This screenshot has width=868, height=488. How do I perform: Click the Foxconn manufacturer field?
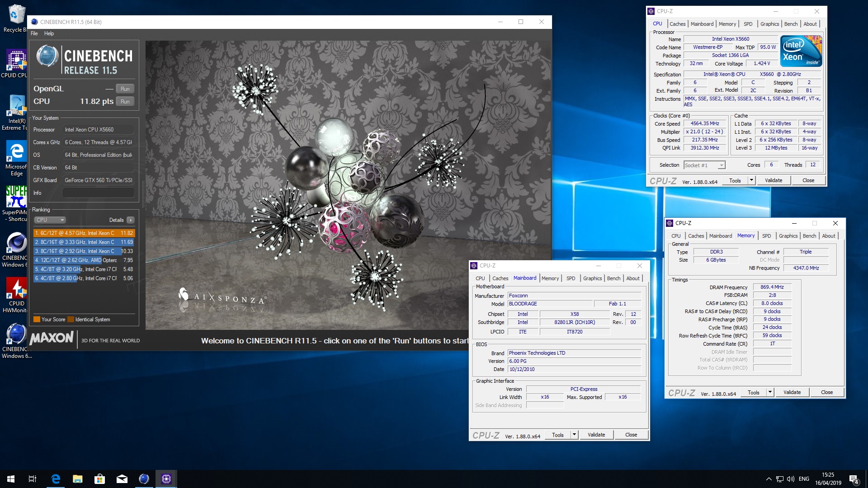(574, 296)
